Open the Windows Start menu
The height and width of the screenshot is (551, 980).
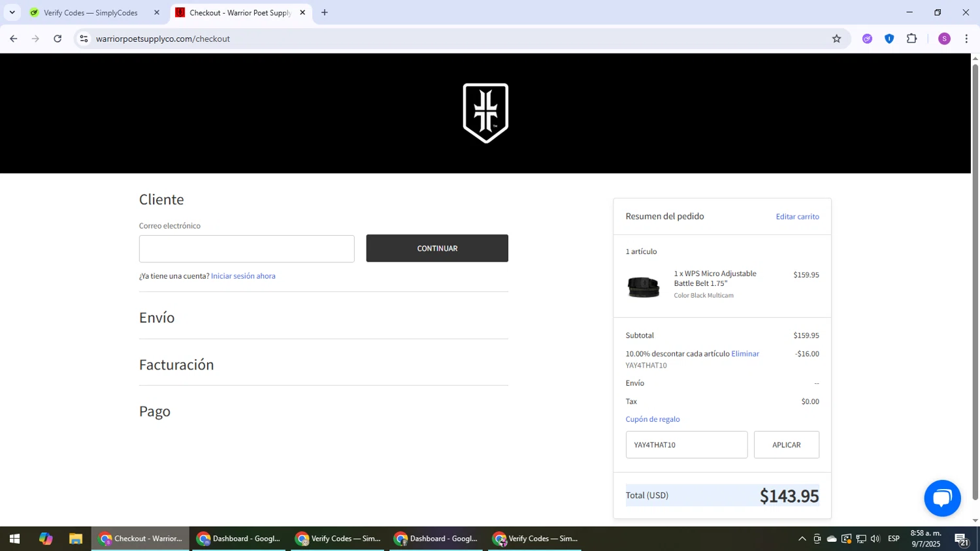click(14, 539)
